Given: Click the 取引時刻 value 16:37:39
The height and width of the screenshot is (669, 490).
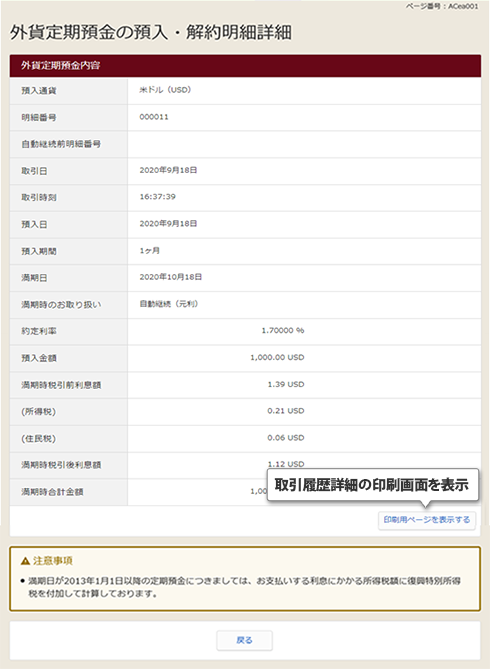Looking at the screenshot, I should pos(158,197).
